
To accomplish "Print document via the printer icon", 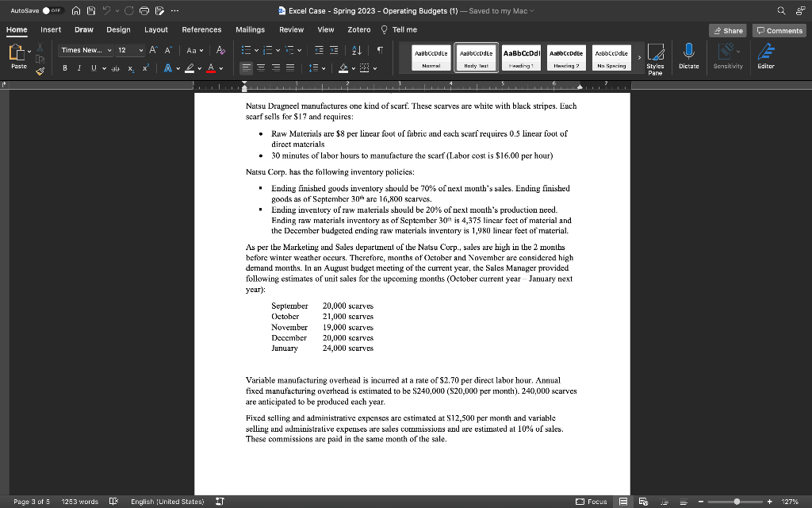I will click(144, 10).
